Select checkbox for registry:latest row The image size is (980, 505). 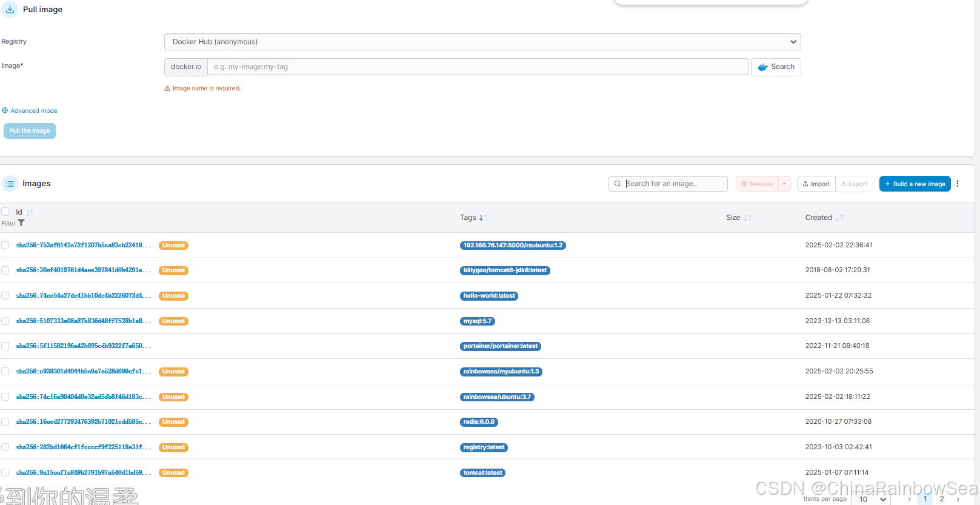pos(5,447)
